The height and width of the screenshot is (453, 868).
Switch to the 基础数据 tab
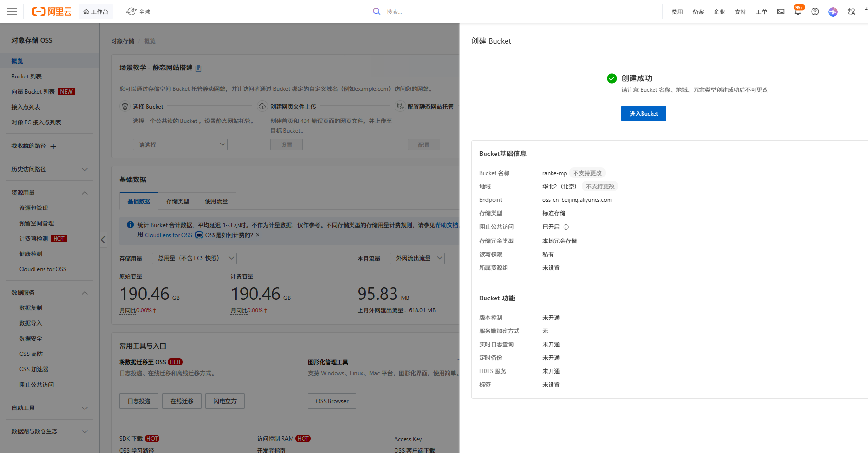coord(139,201)
